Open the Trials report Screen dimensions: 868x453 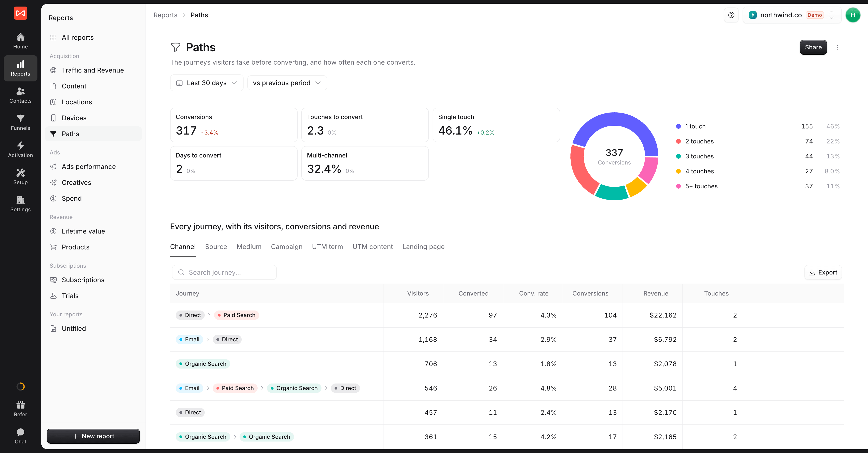[93, 296]
